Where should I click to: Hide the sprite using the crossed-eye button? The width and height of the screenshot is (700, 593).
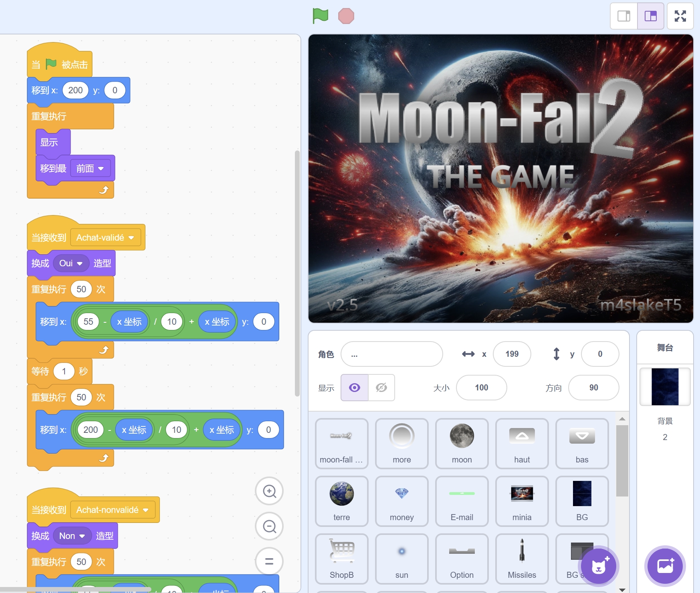click(x=381, y=388)
